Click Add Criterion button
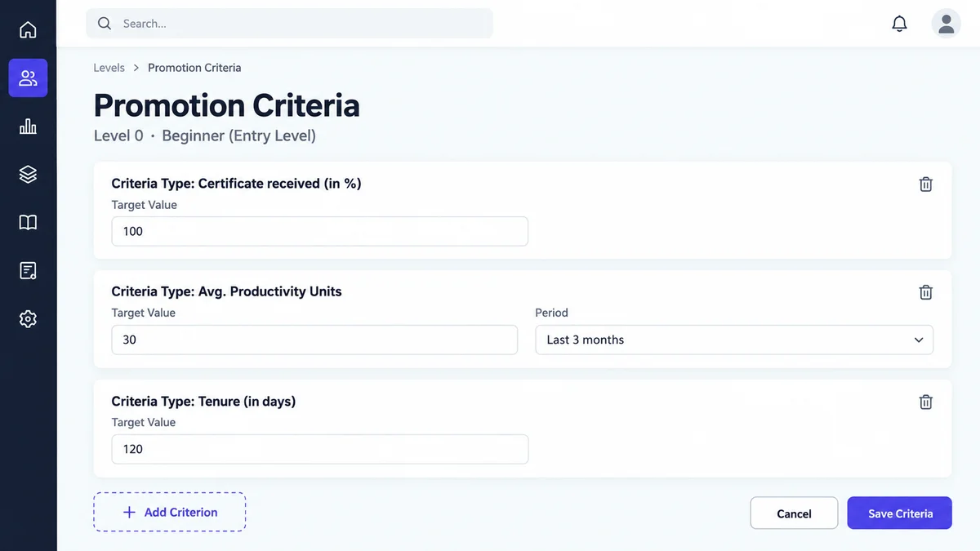980x551 pixels. click(170, 512)
